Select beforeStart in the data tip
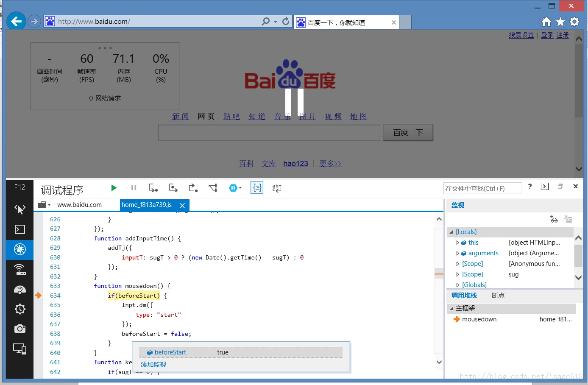588x385 pixels. [240, 352]
